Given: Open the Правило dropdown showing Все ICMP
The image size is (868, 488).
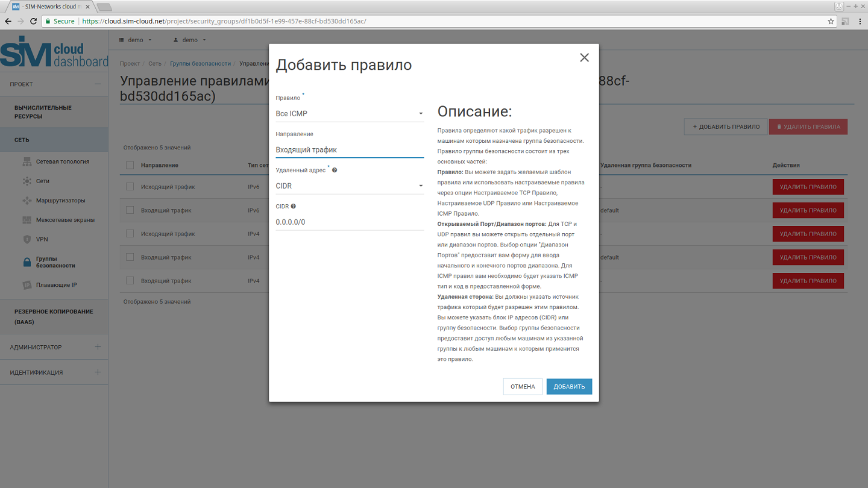Looking at the screenshot, I should [350, 113].
